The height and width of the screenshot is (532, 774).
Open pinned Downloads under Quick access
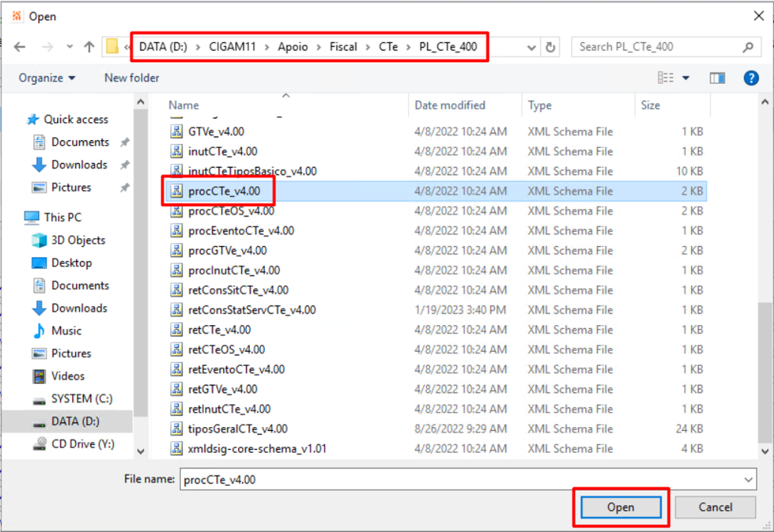(79, 165)
